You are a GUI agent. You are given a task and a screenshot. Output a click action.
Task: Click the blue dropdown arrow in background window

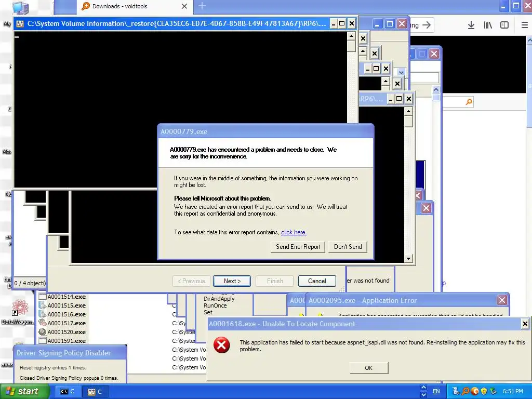(402, 72)
